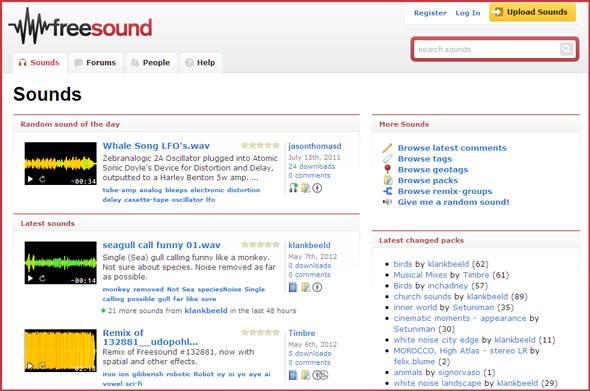The width and height of the screenshot is (590, 391).
Task: Open Browse tags
Action: tap(425, 159)
